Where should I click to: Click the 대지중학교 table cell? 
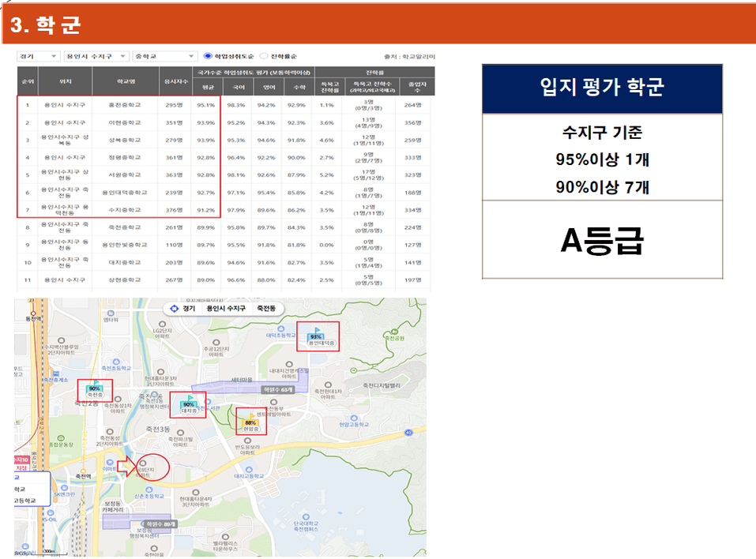point(125,263)
